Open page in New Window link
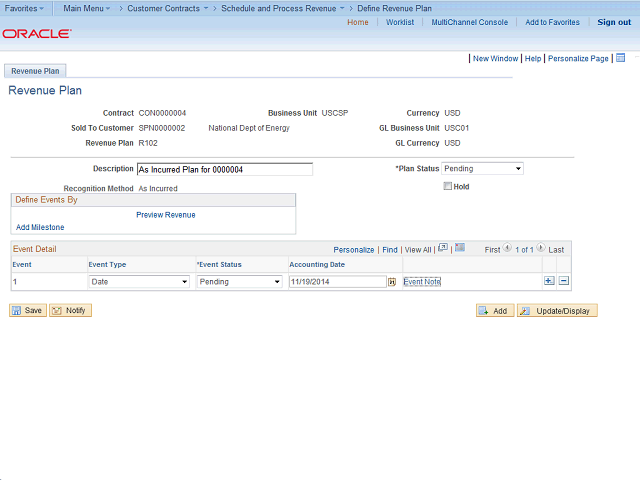The height and width of the screenshot is (480, 640). tap(495, 58)
